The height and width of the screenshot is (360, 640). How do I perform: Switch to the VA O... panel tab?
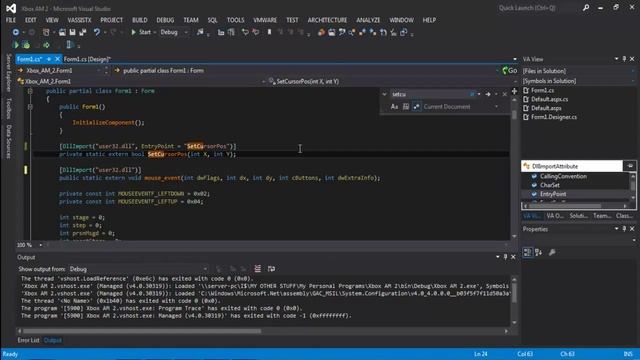coord(555,216)
